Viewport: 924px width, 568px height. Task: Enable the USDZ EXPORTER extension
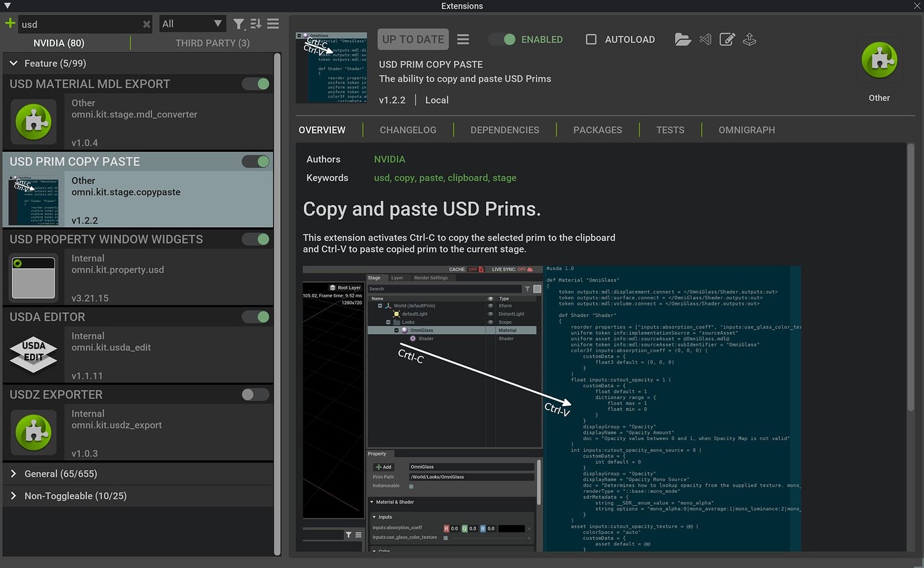click(255, 395)
